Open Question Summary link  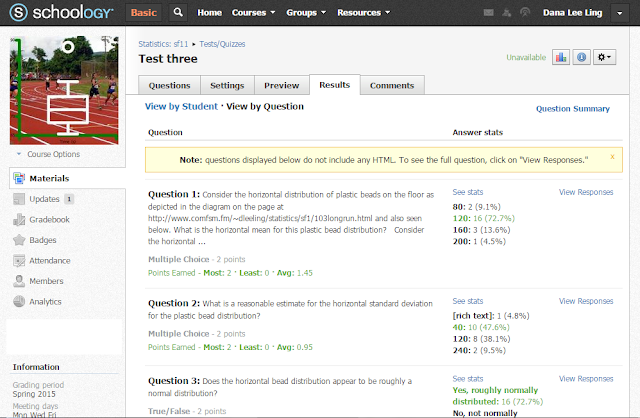573,109
